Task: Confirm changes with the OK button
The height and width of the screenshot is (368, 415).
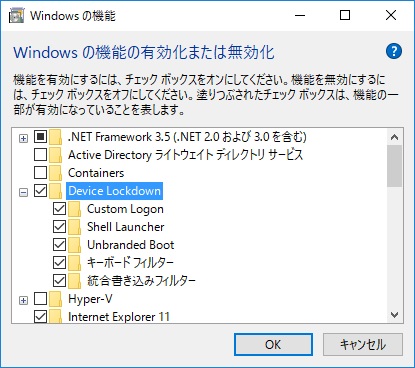Action: tap(273, 344)
